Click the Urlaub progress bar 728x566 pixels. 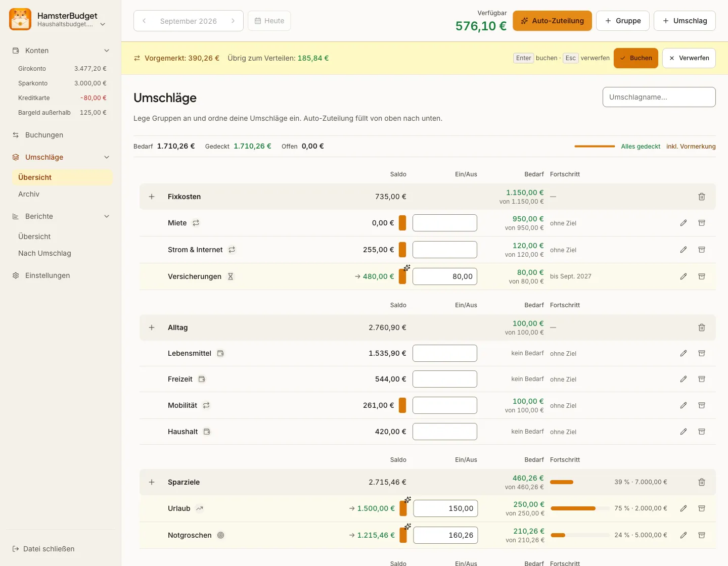click(x=580, y=508)
